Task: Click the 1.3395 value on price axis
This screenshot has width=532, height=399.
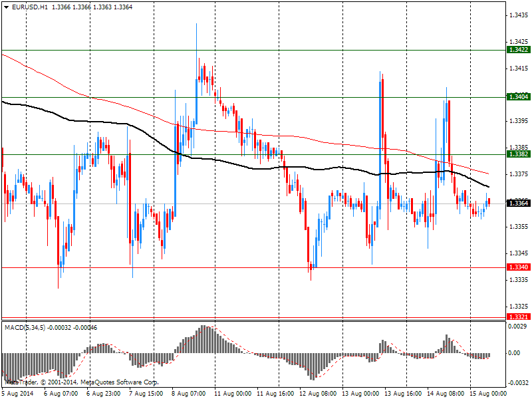Action: pos(517,121)
